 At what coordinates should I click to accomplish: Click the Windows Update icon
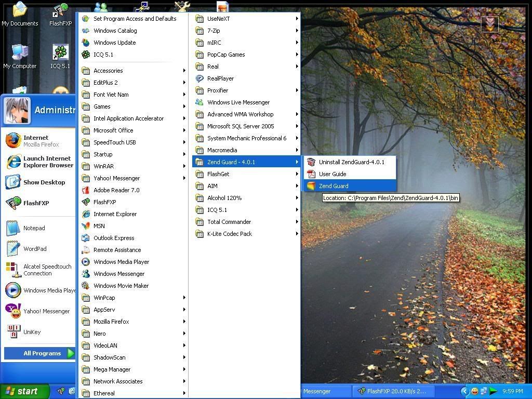tap(86, 43)
